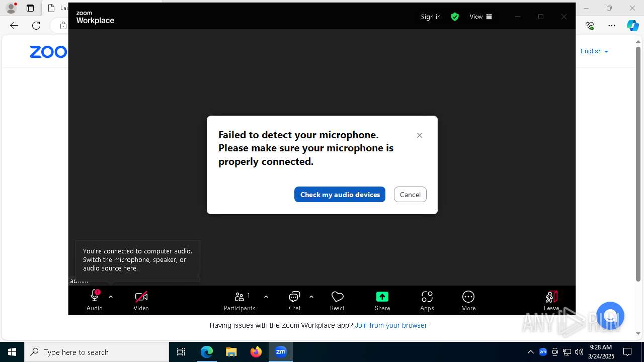Leave the meeting

point(551,301)
